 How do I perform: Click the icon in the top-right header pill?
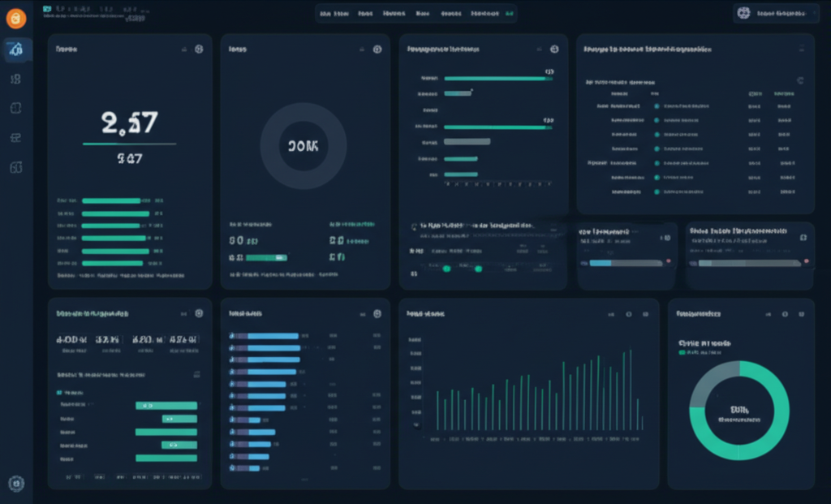[743, 13]
